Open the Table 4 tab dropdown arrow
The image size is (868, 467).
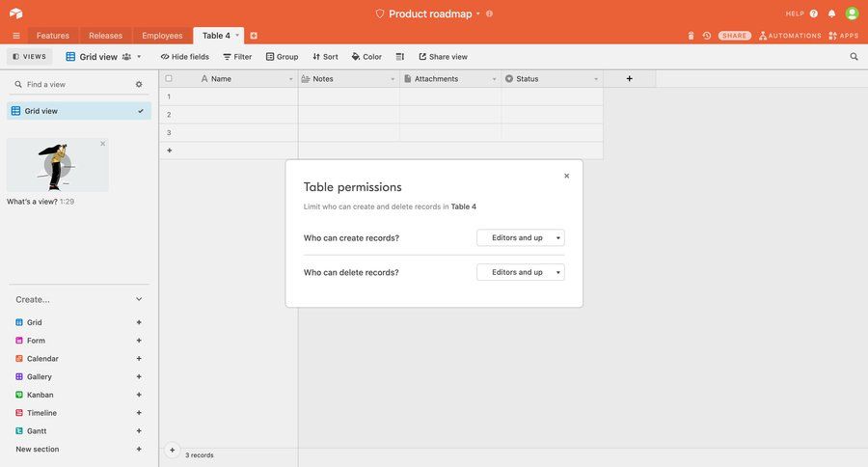[x=237, y=36]
